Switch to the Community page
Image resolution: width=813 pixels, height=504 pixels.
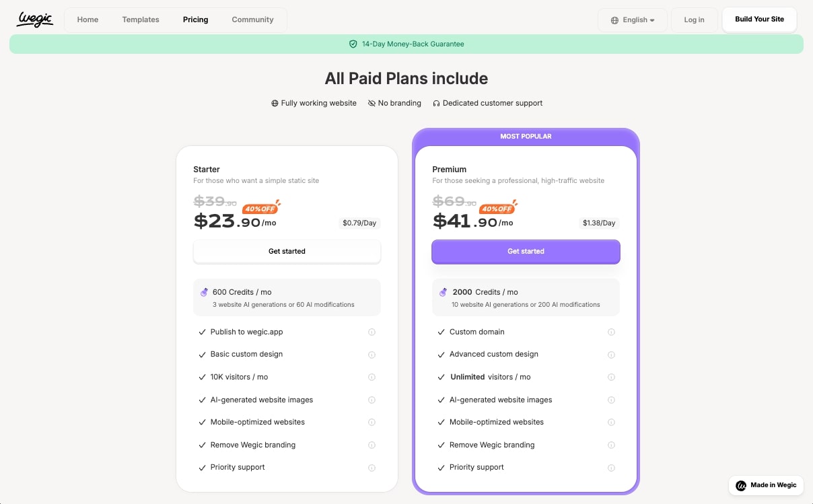[252, 20]
